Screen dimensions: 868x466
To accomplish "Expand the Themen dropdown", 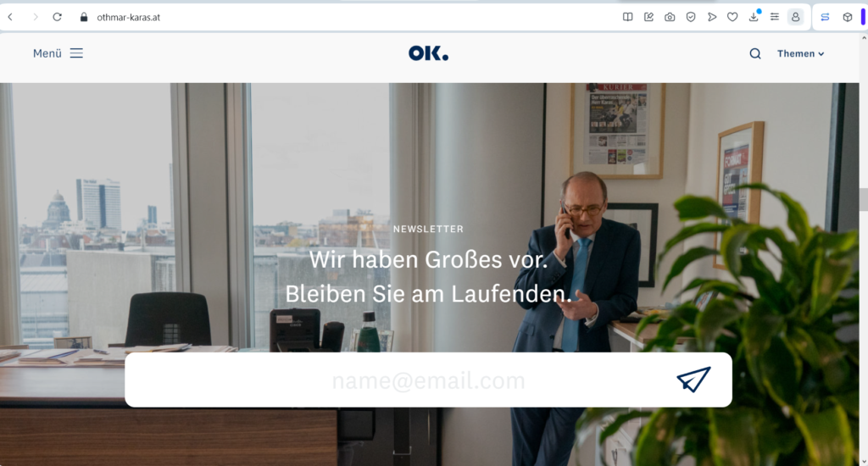I will point(800,53).
